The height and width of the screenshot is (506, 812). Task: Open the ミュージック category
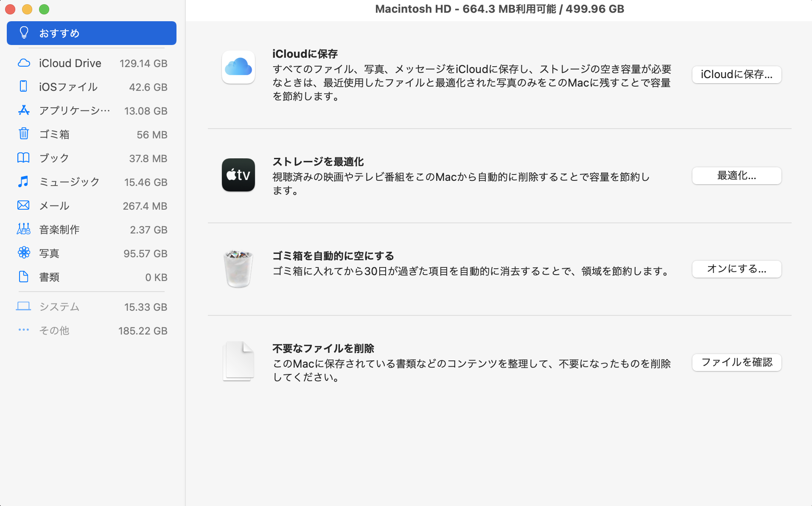(92, 182)
